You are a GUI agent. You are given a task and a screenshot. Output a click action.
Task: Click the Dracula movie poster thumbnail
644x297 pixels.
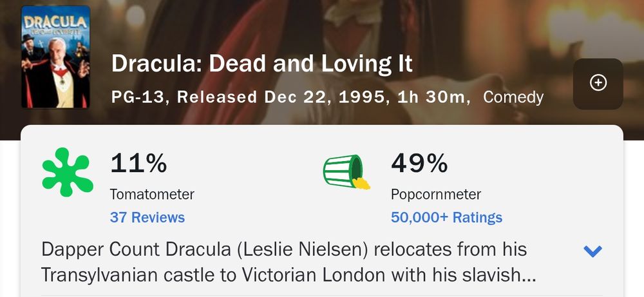click(x=55, y=57)
